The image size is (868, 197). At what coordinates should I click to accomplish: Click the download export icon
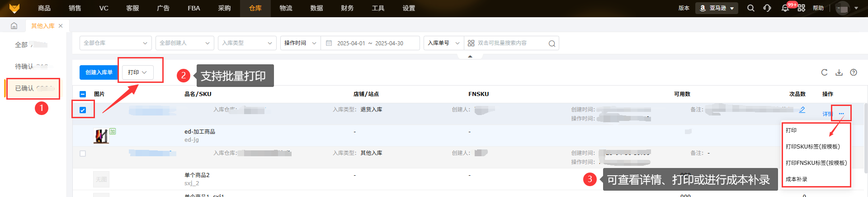(839, 72)
